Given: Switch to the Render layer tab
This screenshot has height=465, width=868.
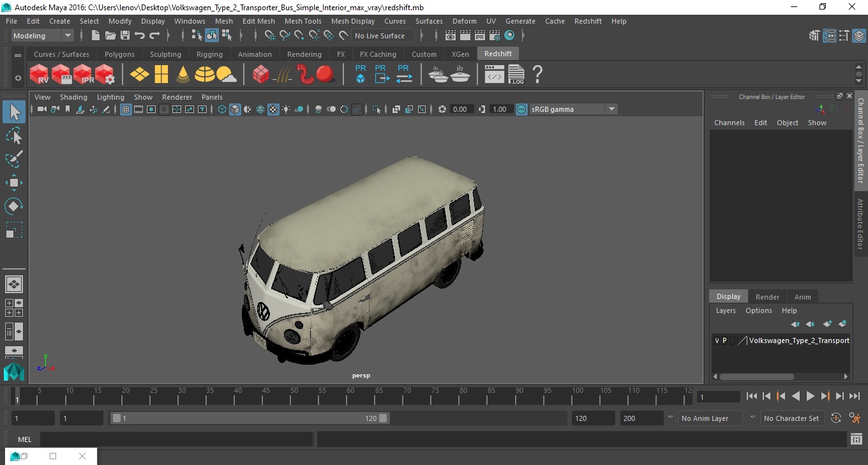Looking at the screenshot, I should [x=767, y=297].
